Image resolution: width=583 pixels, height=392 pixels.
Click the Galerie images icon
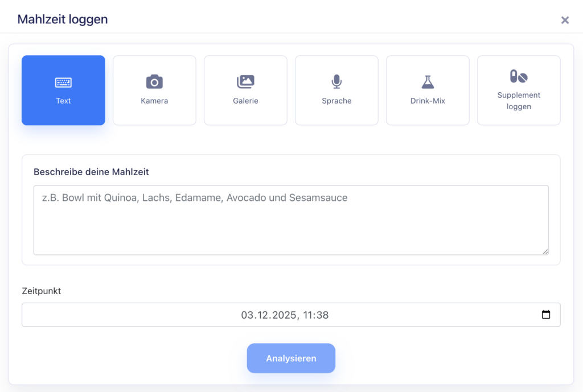pos(245,82)
